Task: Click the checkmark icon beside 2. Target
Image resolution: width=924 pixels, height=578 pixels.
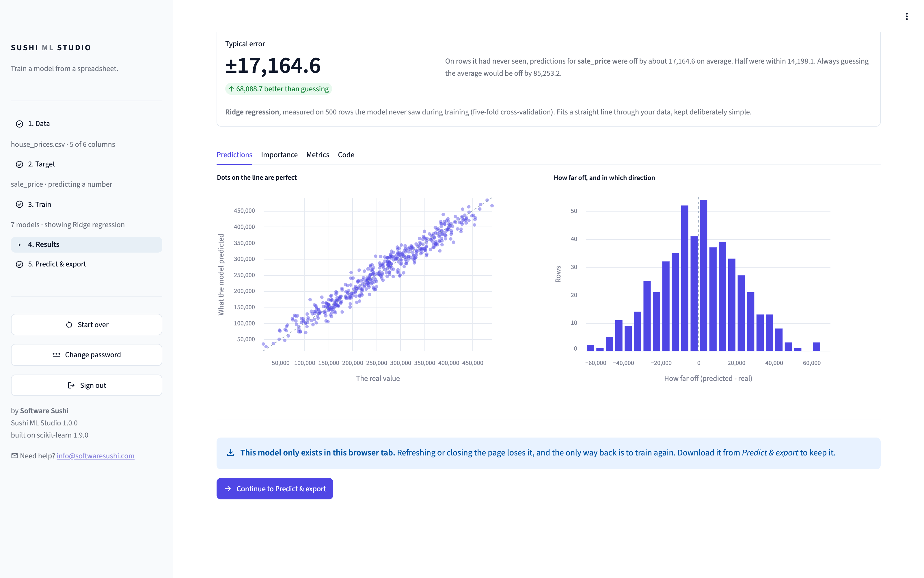Action: click(x=19, y=164)
